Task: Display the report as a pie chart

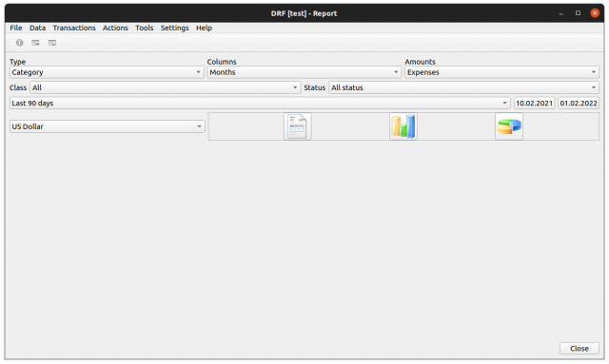Action: tap(509, 126)
